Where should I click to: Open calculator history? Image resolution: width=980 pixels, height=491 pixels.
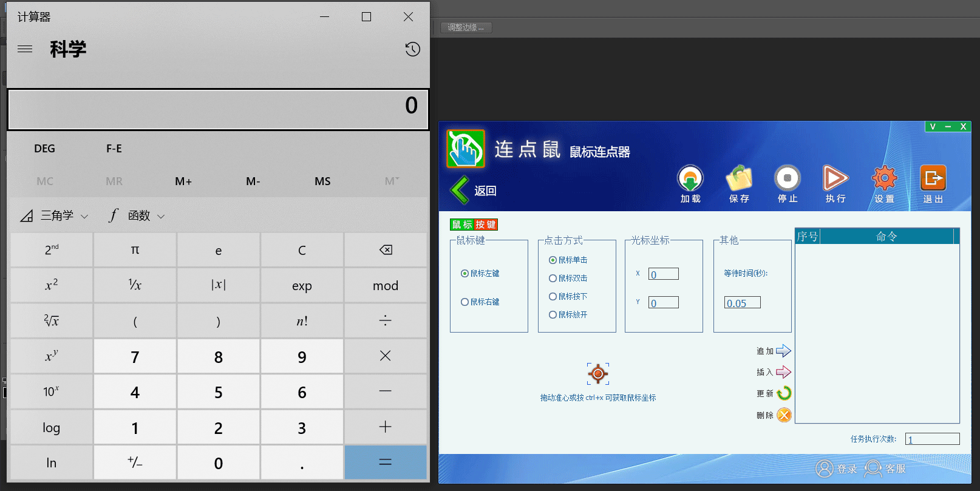[x=413, y=49]
